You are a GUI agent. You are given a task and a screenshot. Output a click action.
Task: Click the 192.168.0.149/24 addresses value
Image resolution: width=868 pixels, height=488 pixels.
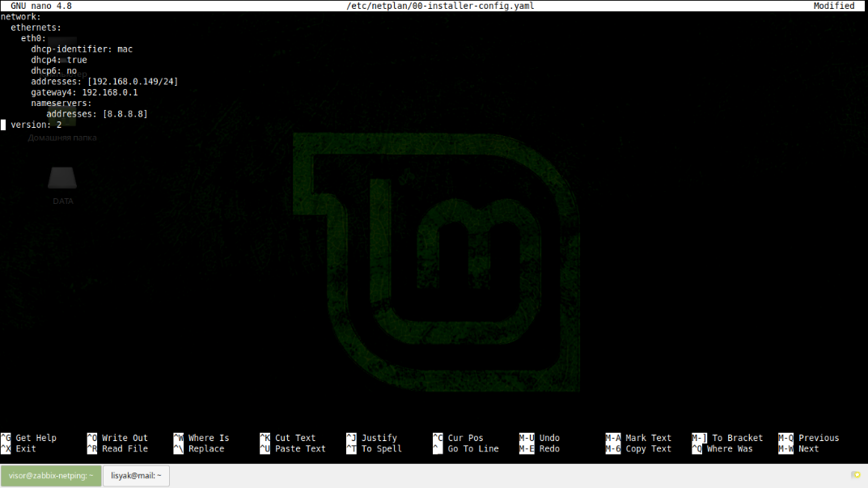[x=133, y=82]
